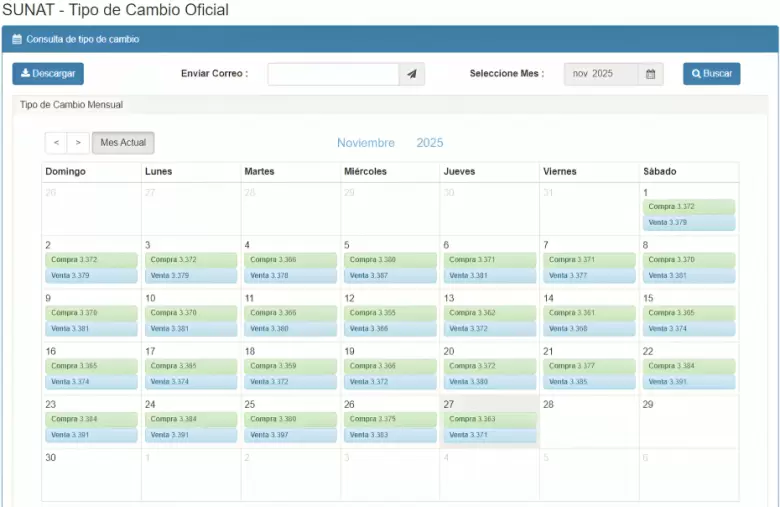Click the Consulta de tipo de cambio header

coord(82,39)
